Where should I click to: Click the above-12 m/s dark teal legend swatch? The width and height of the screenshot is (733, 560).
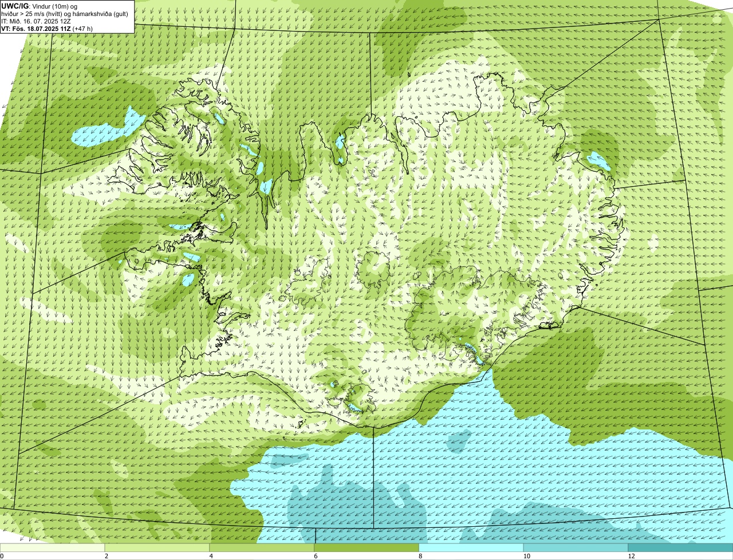coord(680,547)
